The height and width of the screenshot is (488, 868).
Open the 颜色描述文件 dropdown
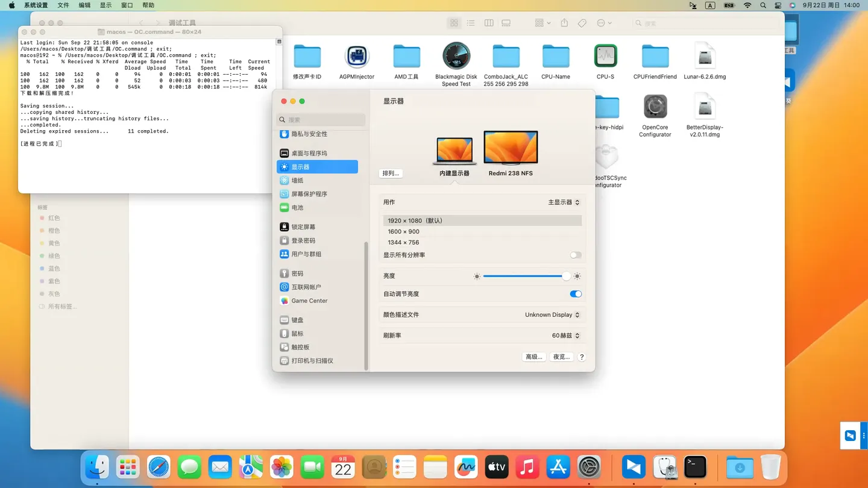coord(552,314)
